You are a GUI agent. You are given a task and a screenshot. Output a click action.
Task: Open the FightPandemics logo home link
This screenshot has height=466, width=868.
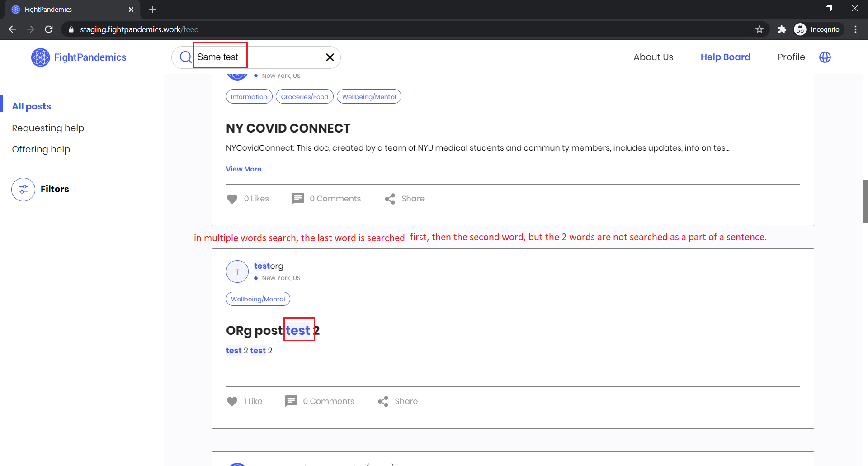79,57
